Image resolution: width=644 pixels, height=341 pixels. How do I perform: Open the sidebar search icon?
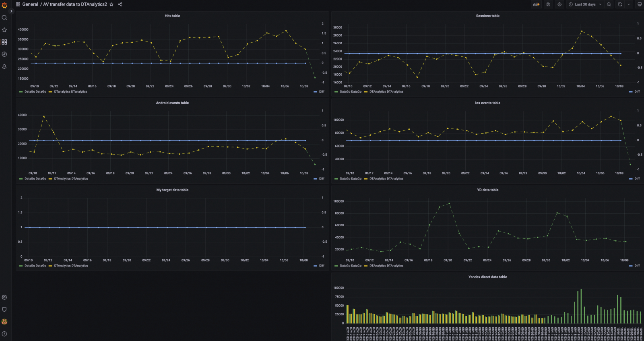(x=4, y=18)
